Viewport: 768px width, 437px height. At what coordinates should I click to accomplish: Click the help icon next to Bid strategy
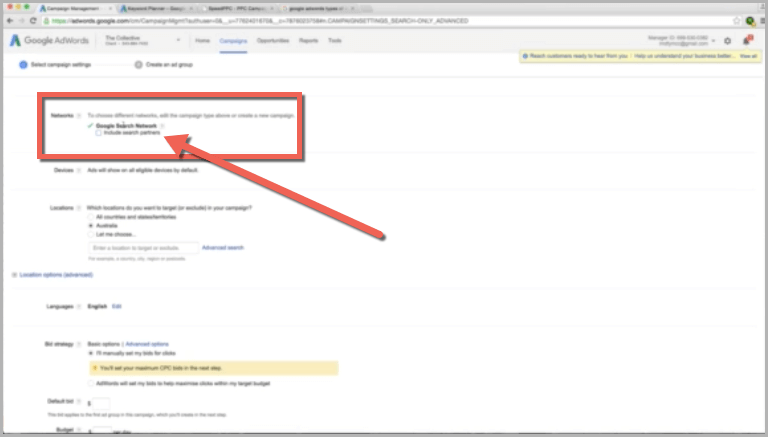click(79, 344)
